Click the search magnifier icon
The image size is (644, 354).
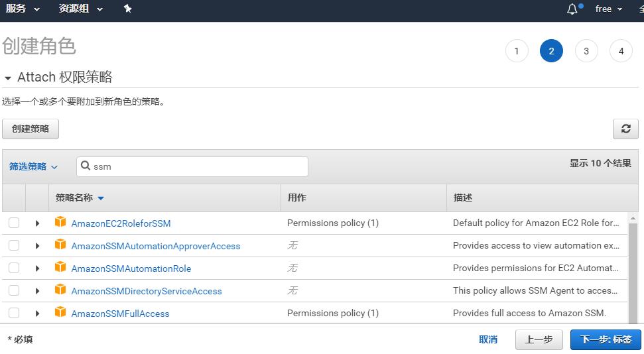click(x=86, y=166)
